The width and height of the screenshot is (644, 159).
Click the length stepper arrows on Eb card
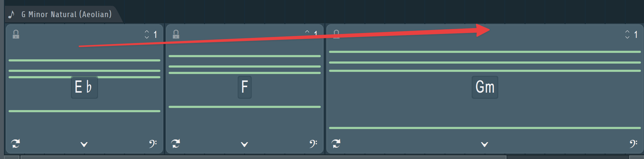tap(147, 34)
